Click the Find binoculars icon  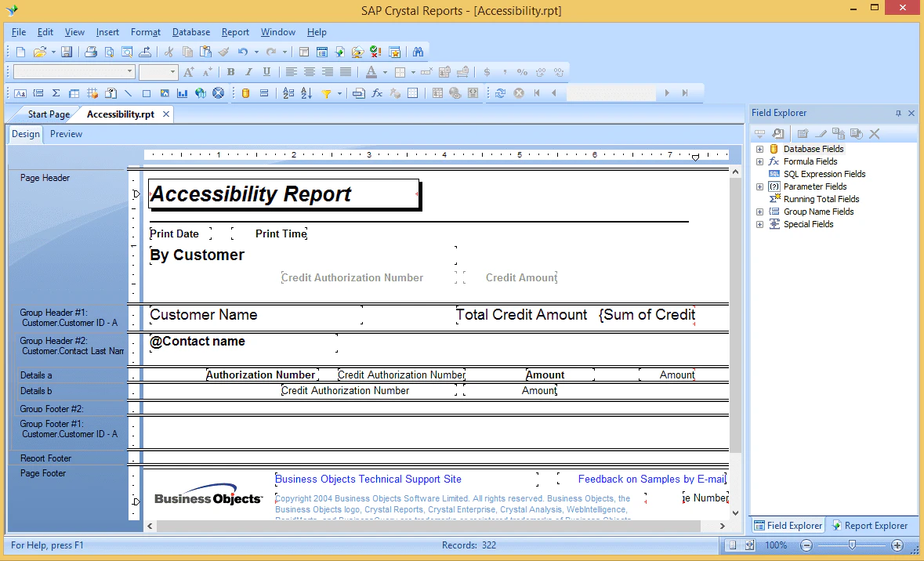418,52
